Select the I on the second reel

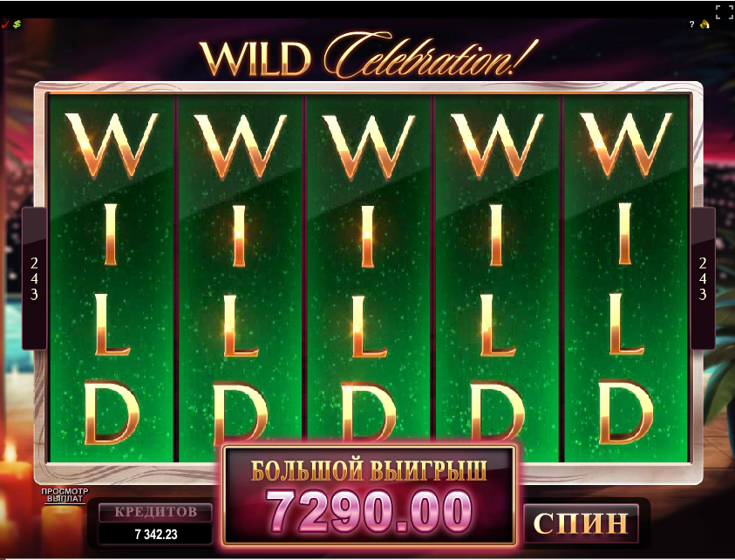(240, 237)
